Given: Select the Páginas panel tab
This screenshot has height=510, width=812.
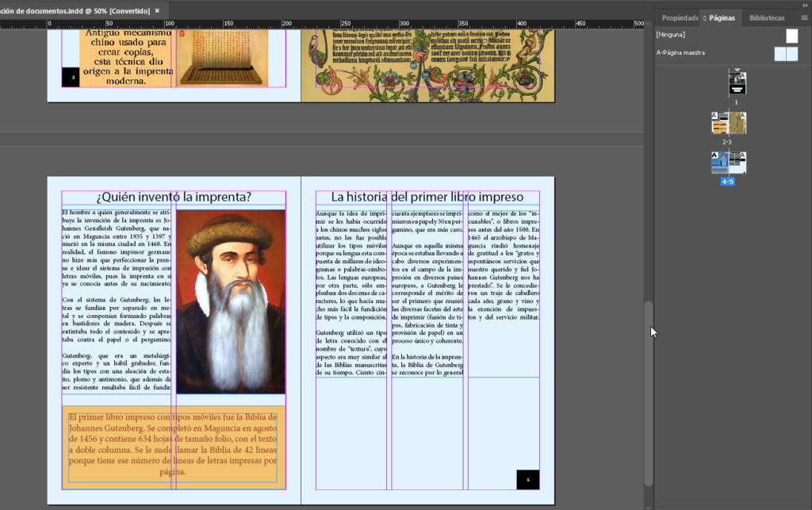Looking at the screenshot, I should [722, 17].
